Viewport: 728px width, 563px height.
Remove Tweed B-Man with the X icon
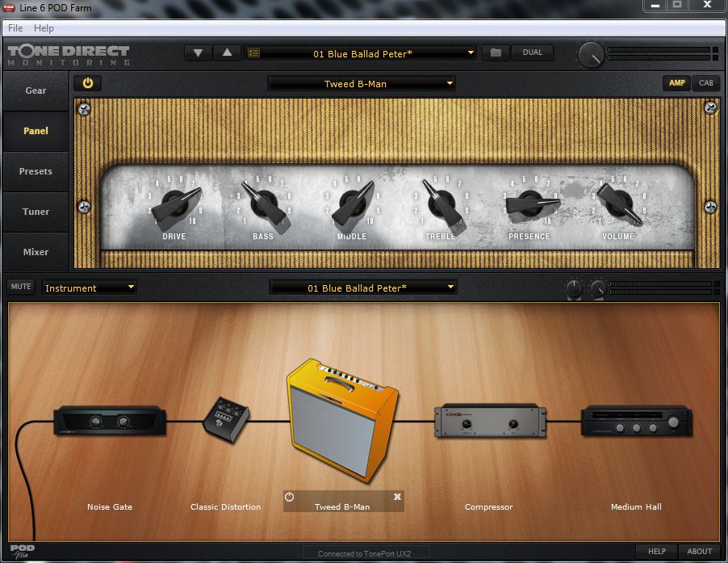click(397, 497)
